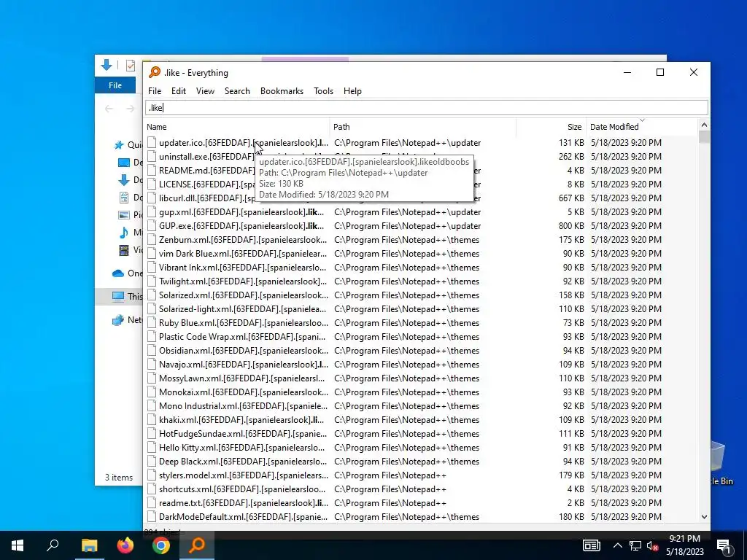The width and height of the screenshot is (747, 560).
Task: Select OneDrive cloud in Explorer sidebar
Action: click(x=118, y=273)
